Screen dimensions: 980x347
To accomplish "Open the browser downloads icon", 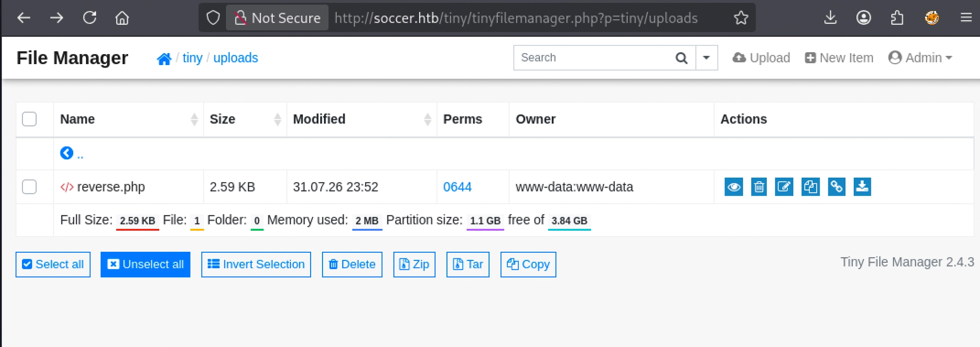I will pos(830,18).
